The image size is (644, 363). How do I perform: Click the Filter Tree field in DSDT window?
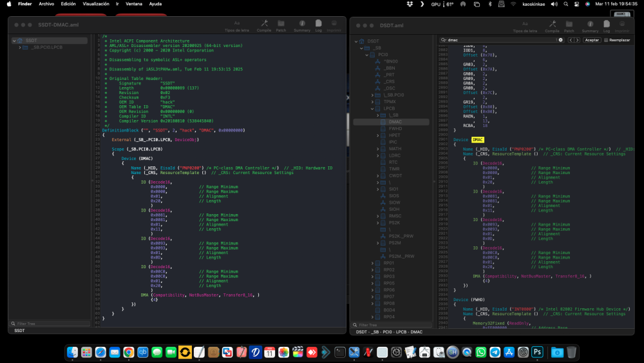tap(392, 325)
